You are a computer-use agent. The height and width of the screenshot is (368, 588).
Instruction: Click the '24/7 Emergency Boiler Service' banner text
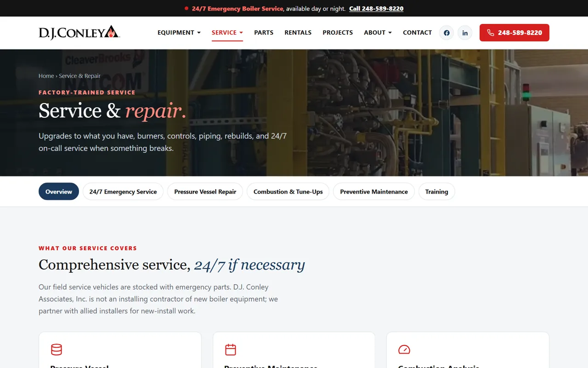pos(238,9)
